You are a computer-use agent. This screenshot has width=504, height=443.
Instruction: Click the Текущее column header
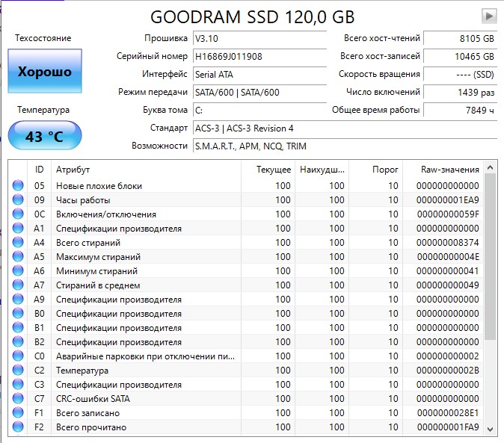(268, 170)
